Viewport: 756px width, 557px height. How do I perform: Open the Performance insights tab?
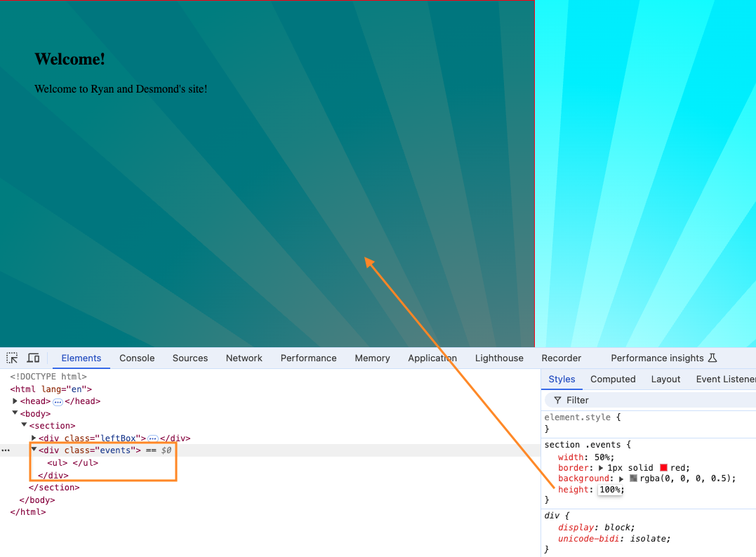[657, 358]
